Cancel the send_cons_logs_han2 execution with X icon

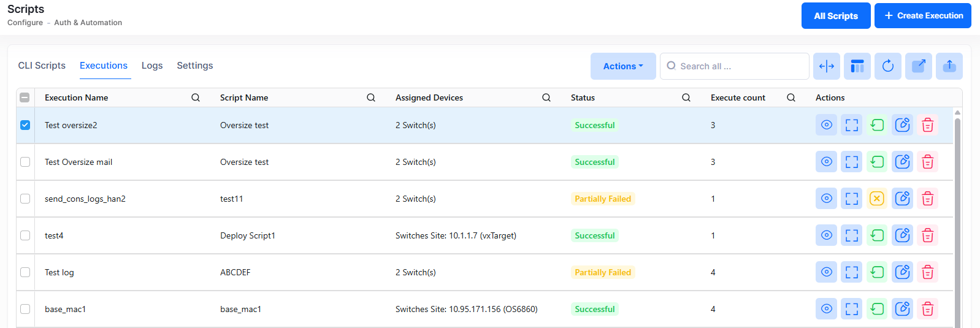coord(877,199)
